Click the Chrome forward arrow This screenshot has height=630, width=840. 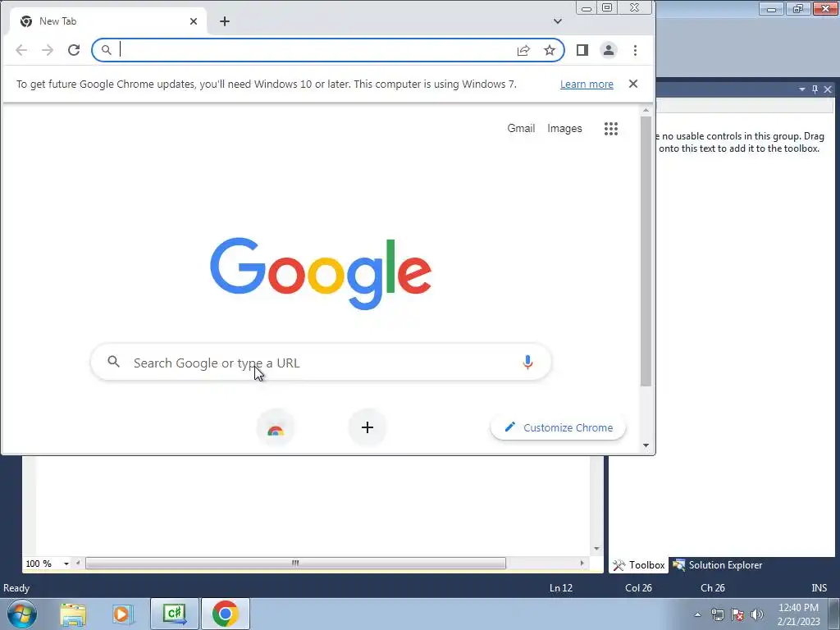click(48, 50)
